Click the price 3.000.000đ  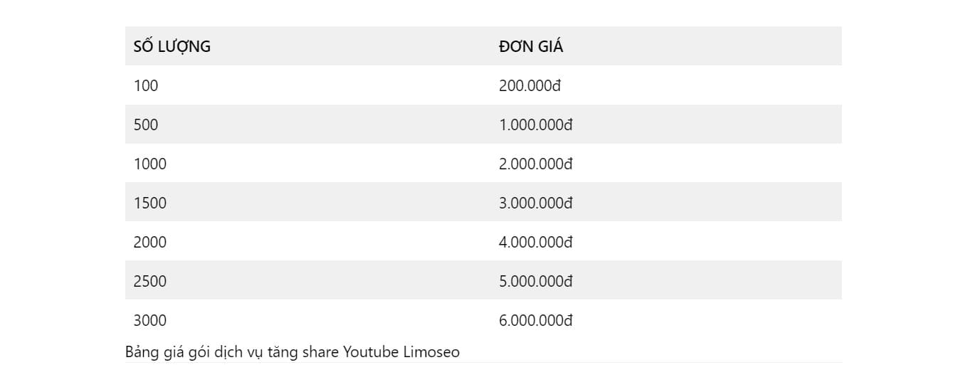click(536, 203)
